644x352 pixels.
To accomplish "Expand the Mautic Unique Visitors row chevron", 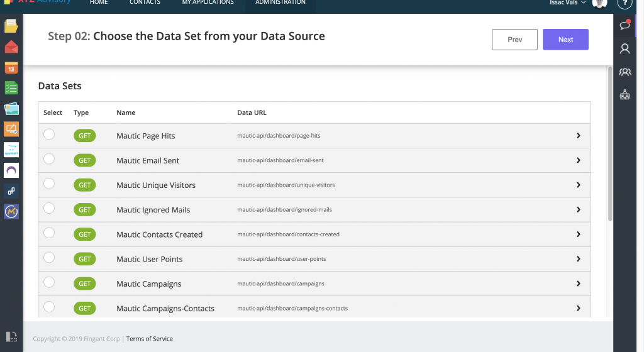I will tap(579, 185).
